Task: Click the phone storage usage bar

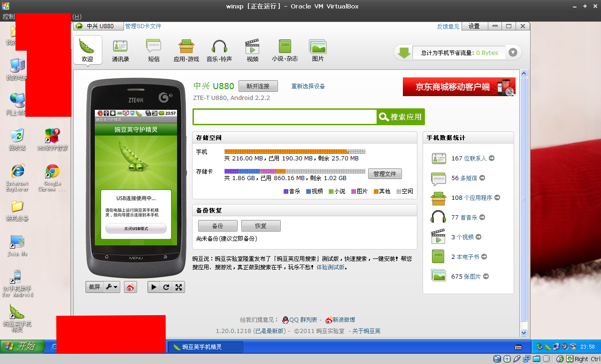Action: click(295, 152)
